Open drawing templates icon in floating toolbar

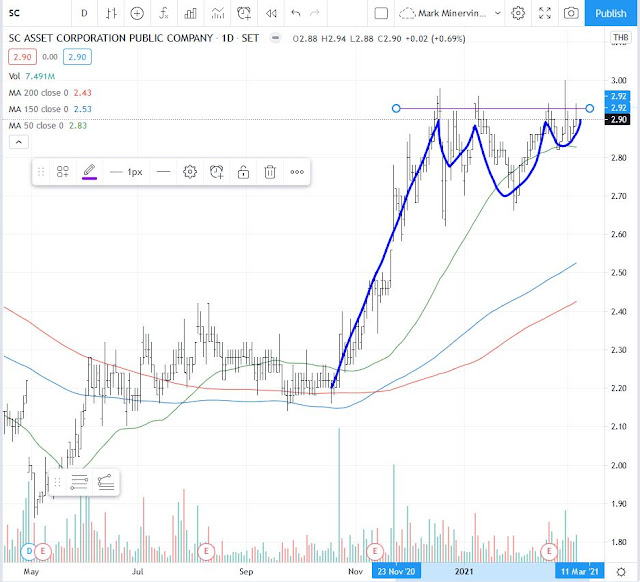click(x=62, y=172)
